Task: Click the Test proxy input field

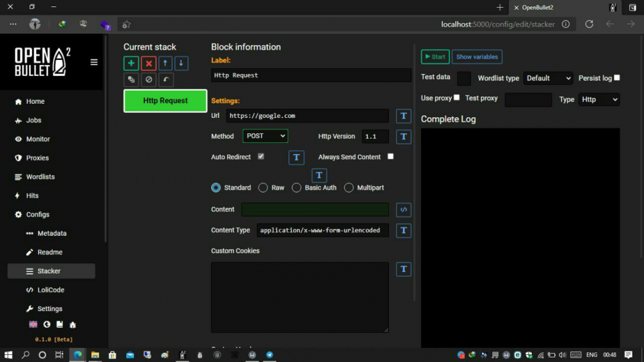Action: point(528,99)
